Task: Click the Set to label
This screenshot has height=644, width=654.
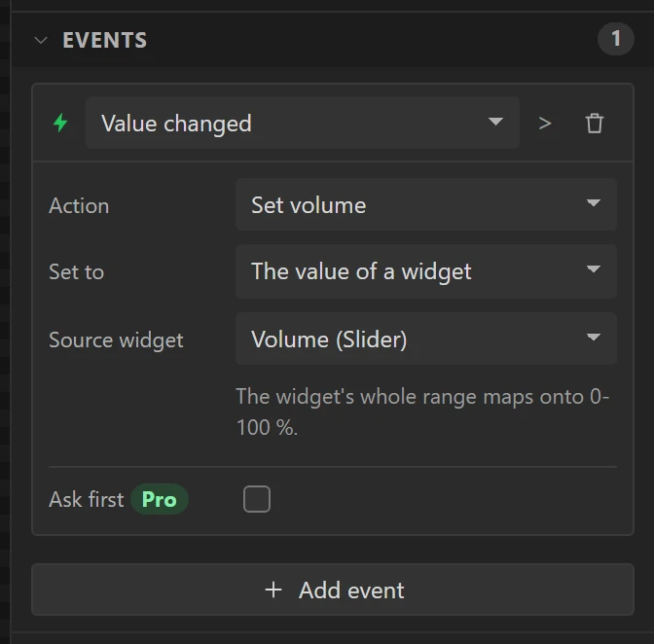Action: (76, 271)
